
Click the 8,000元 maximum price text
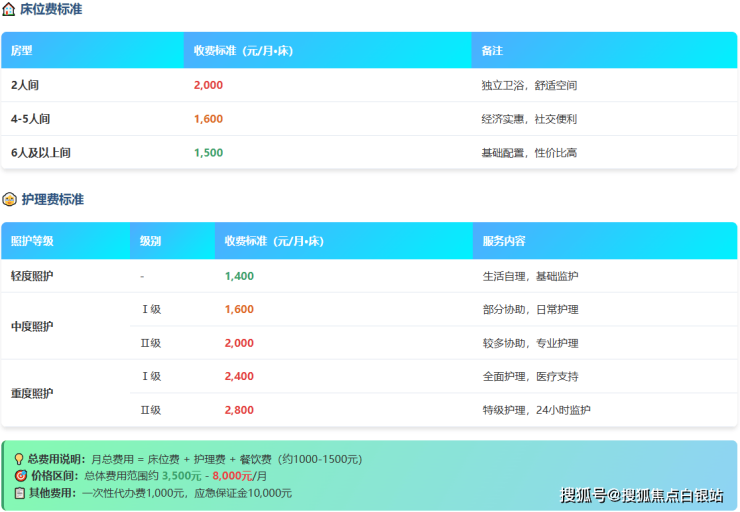(232, 476)
